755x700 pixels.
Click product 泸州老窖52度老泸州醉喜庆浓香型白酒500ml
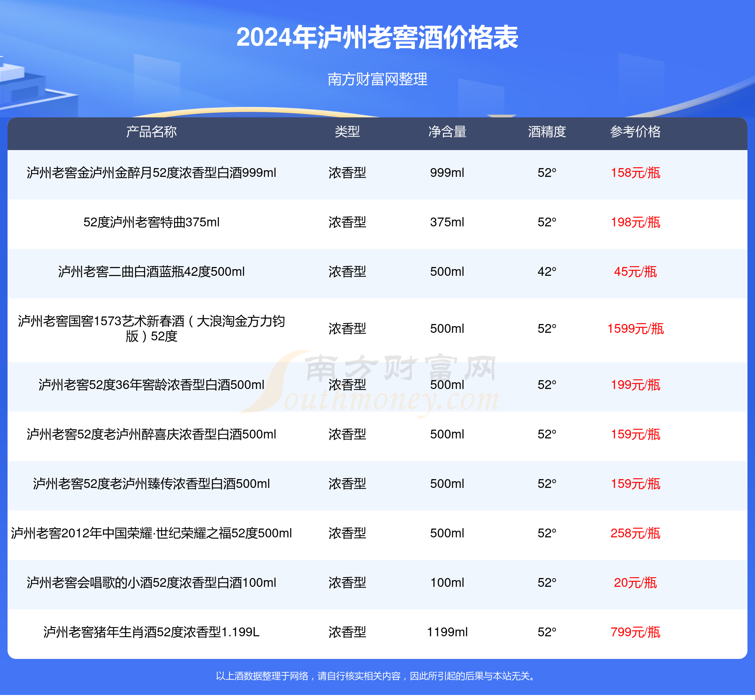pyautogui.click(x=151, y=434)
